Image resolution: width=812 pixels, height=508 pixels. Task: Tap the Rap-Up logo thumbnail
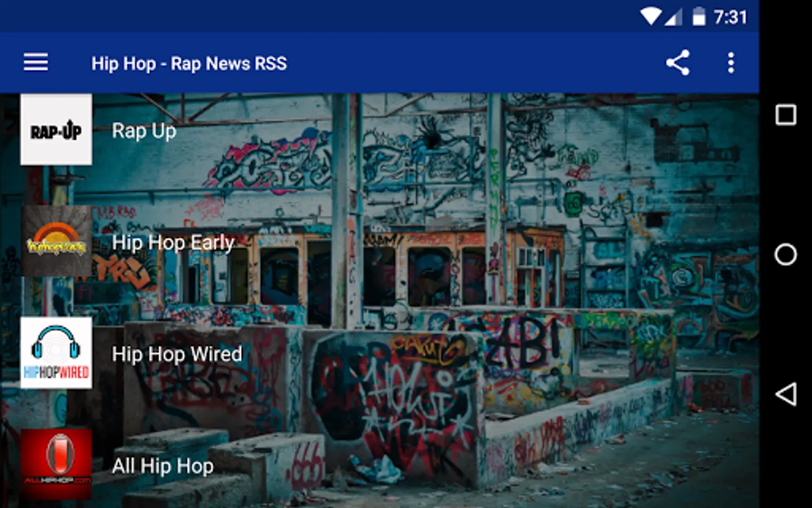click(x=56, y=130)
